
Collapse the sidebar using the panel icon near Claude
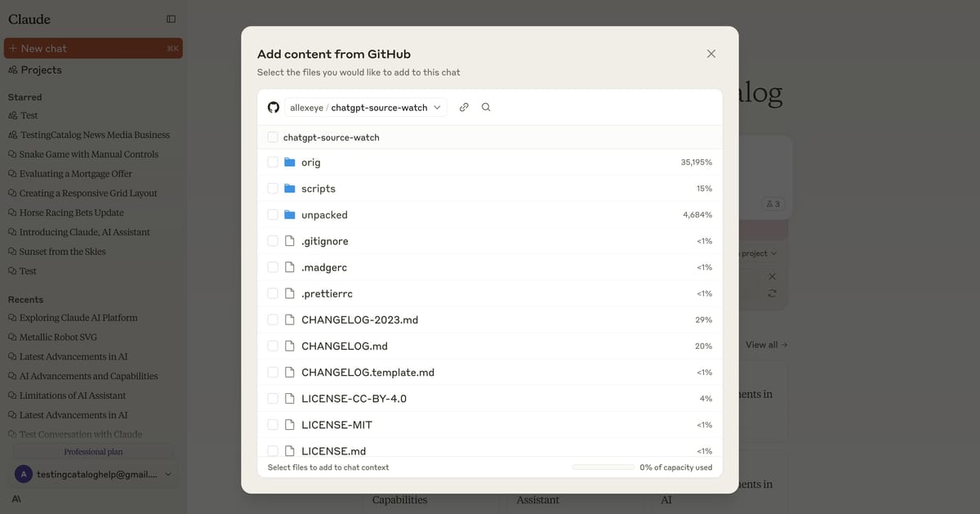point(171,19)
